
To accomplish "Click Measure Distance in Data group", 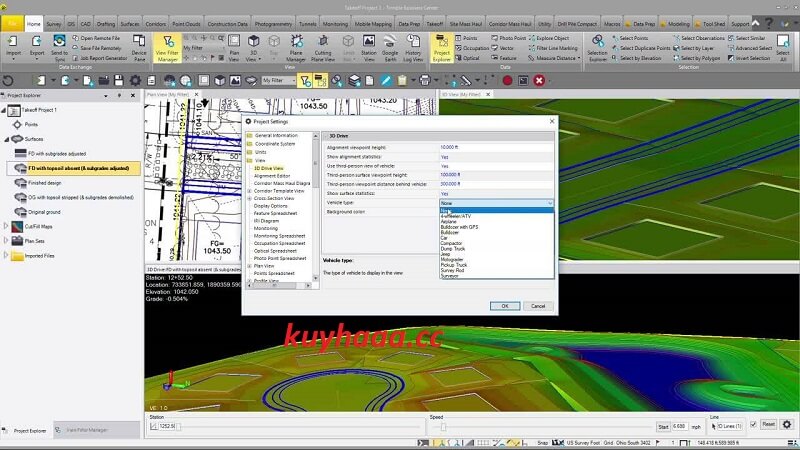I will pyautogui.click(x=555, y=58).
